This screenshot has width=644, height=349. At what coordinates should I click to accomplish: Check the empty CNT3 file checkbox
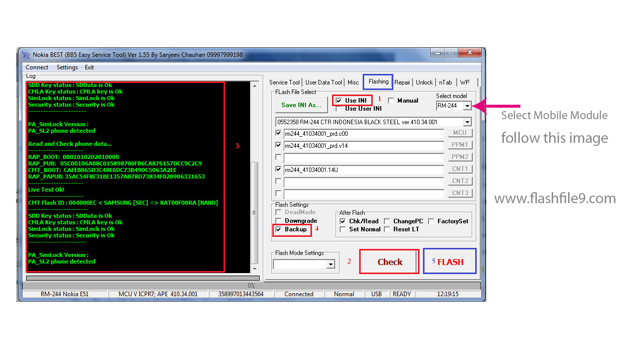point(278,194)
